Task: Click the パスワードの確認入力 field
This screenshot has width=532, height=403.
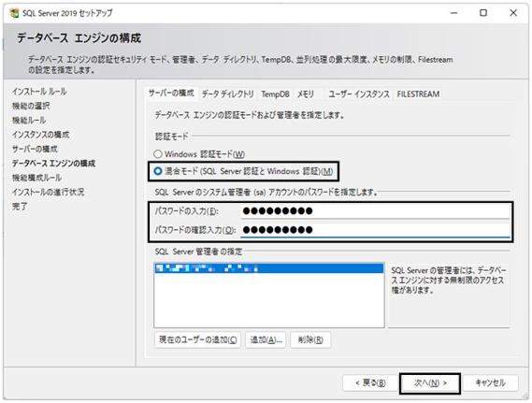Action: pyautogui.click(x=375, y=230)
